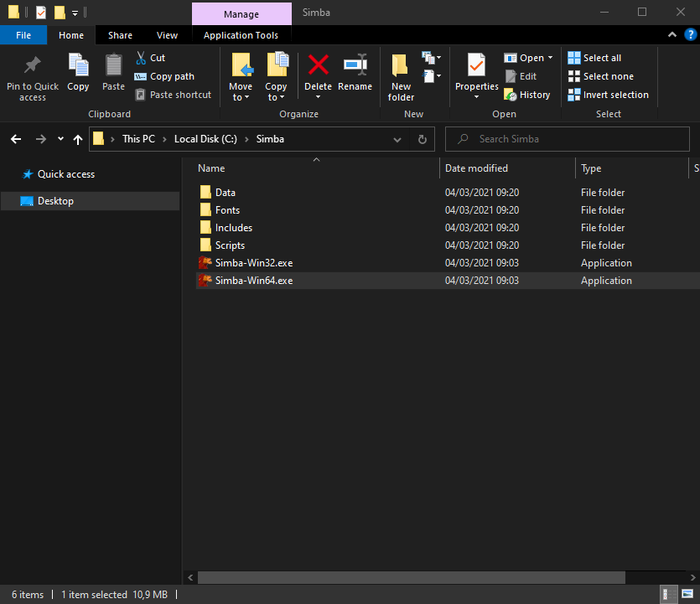Image resolution: width=700 pixels, height=604 pixels.
Task: Switch to the Home tab
Action: 71,35
